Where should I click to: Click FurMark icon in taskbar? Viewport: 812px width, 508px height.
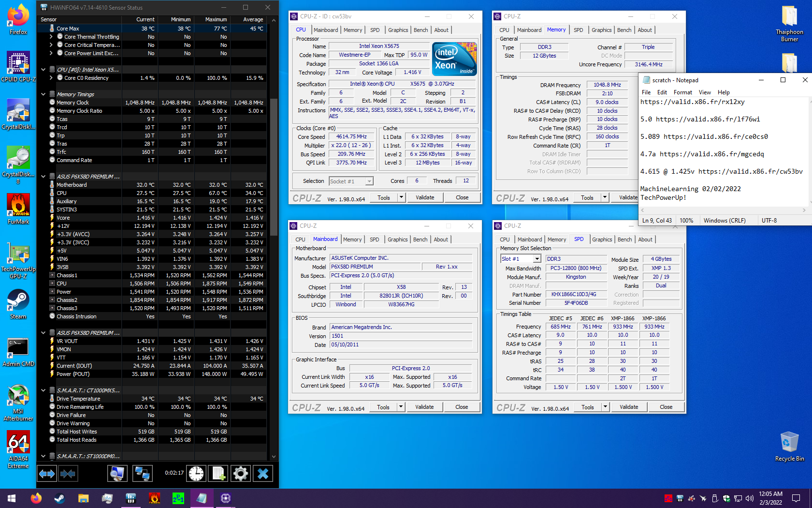pyautogui.click(x=155, y=498)
